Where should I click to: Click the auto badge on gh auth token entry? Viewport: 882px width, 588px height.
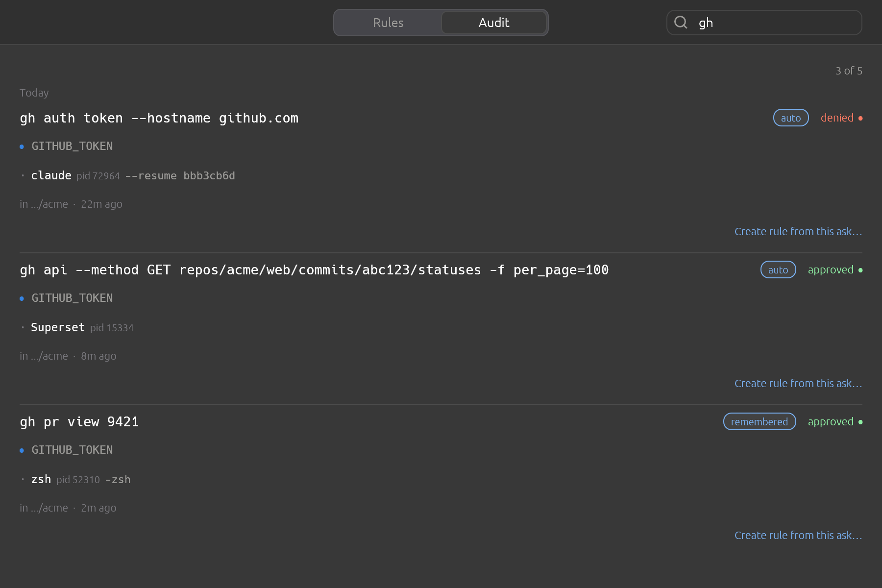[791, 118]
